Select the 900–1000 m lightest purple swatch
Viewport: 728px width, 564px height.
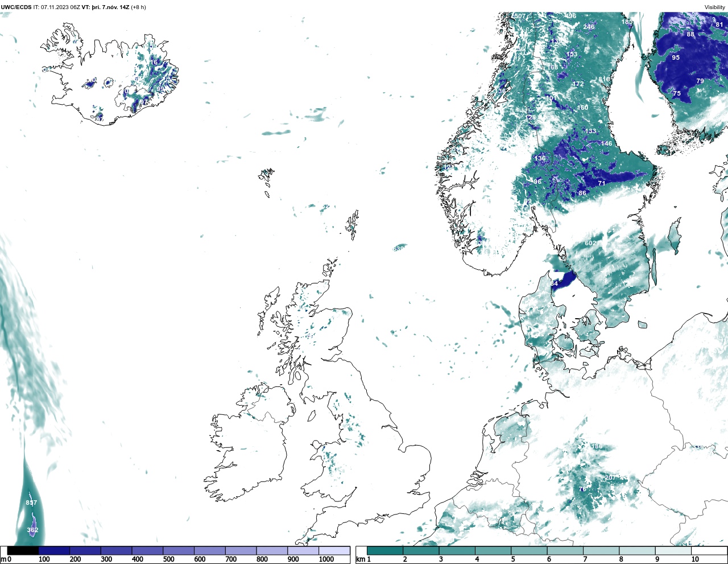303,550
